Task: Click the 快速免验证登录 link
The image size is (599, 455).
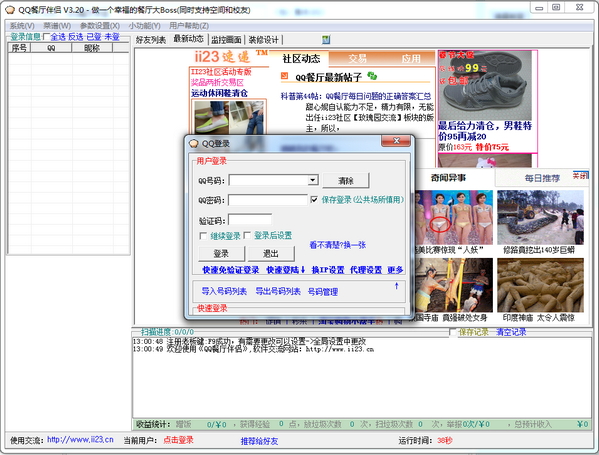Action: point(231,270)
